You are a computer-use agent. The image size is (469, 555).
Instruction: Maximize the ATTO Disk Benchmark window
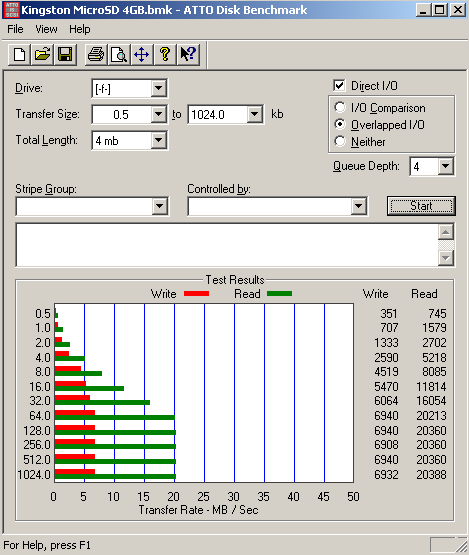pyautogui.click(x=439, y=10)
